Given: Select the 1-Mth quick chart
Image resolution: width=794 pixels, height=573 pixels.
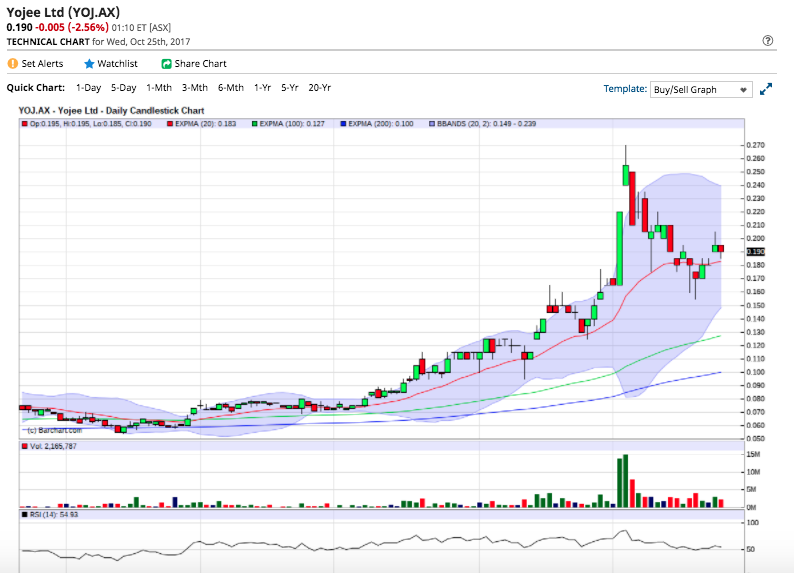Looking at the screenshot, I should (159, 88).
